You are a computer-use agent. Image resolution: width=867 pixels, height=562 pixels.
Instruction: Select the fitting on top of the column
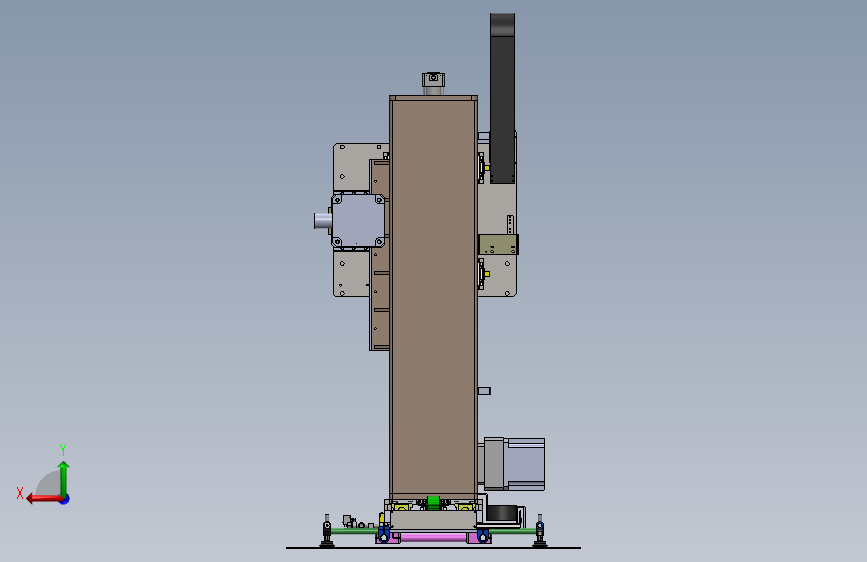[x=434, y=83]
